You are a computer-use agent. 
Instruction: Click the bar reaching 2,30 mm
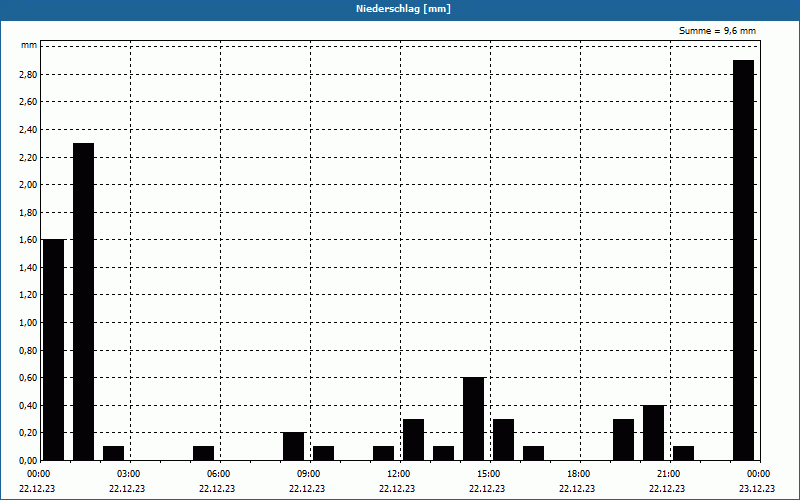[84, 302]
